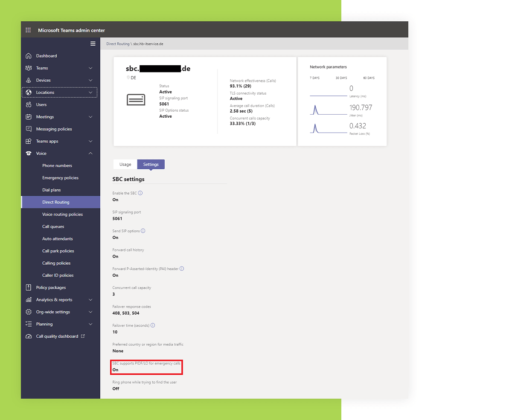The width and height of the screenshot is (512, 420).
Task: Expand the Devices menu chevron
Action: (90, 80)
